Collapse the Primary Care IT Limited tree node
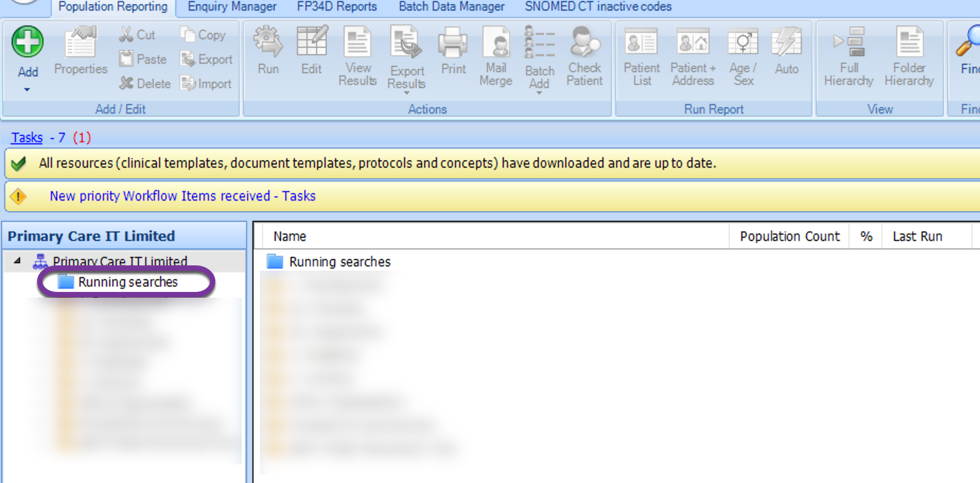Viewport: 980px width, 483px height. [x=17, y=261]
